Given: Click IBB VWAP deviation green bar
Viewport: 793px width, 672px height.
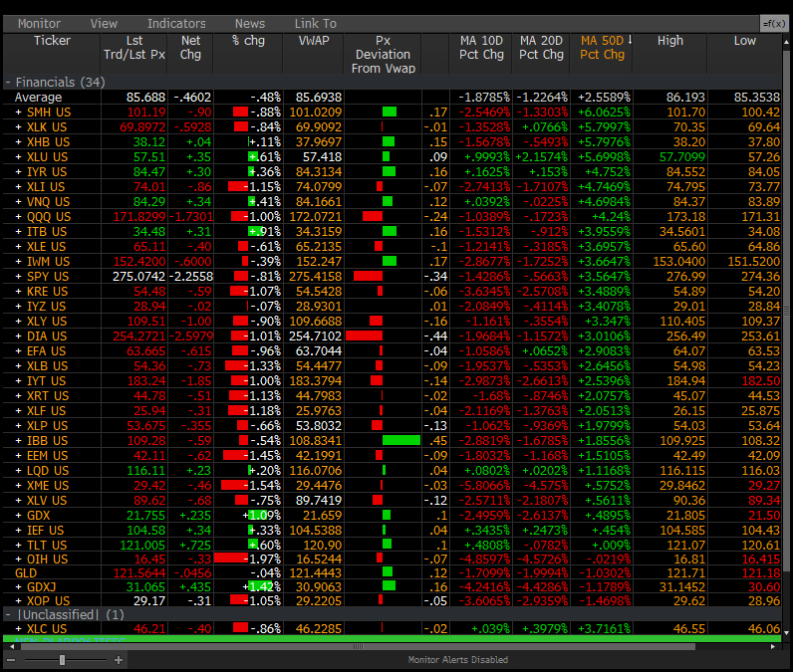Looking at the screenshot, I should tap(401, 441).
